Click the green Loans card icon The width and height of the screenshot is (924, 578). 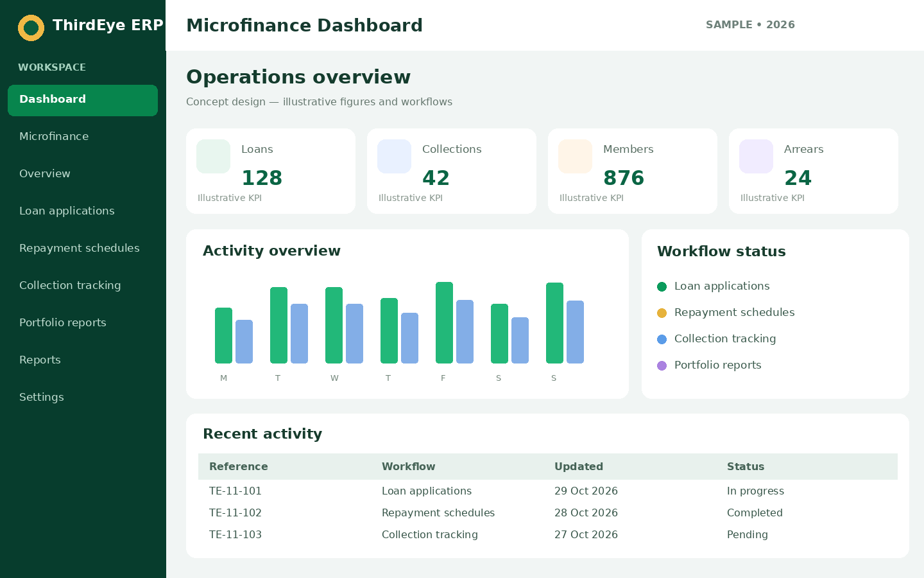tap(213, 156)
